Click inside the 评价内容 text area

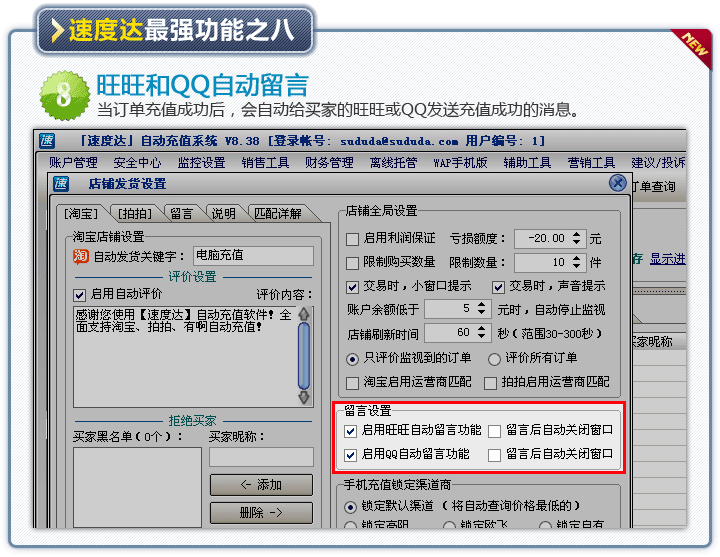(x=185, y=357)
